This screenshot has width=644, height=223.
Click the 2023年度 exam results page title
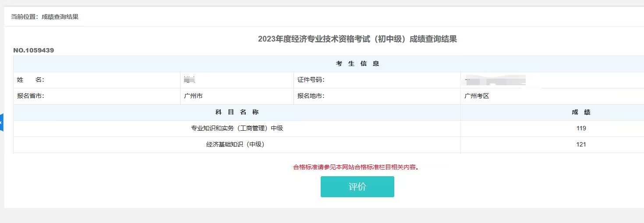357,39
